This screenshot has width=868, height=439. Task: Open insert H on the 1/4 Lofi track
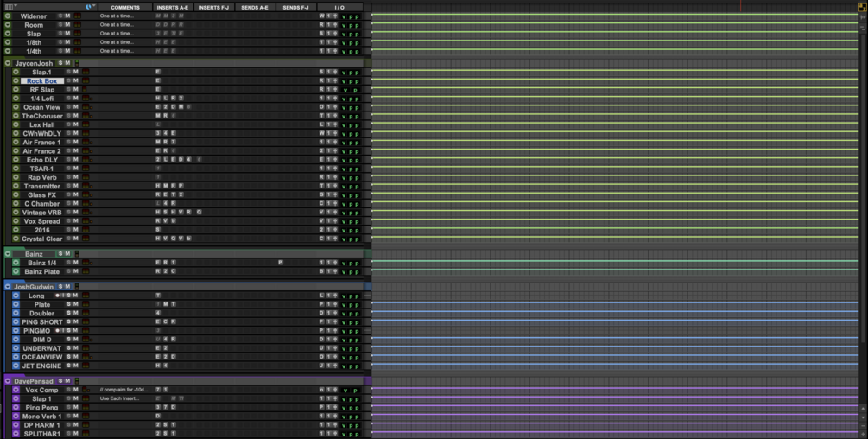[158, 98]
